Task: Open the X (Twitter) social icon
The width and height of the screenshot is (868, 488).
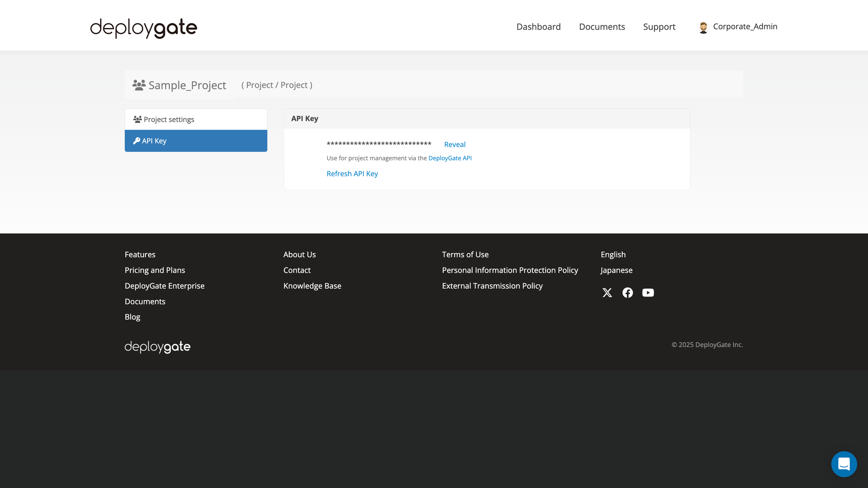Action: tap(607, 292)
